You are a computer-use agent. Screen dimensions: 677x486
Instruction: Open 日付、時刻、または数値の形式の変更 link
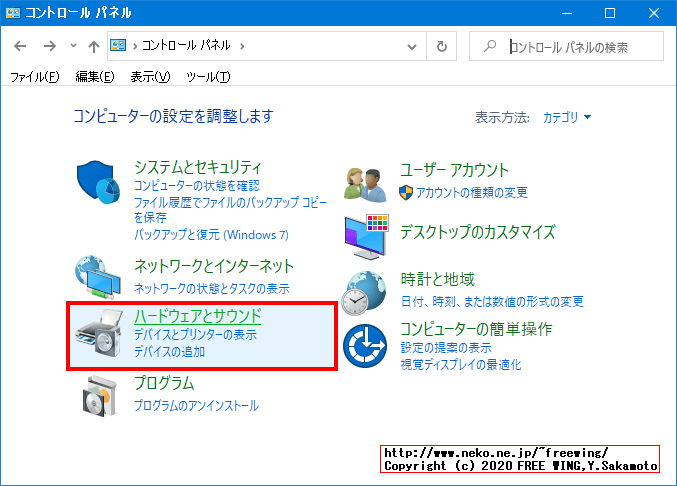[492, 301]
